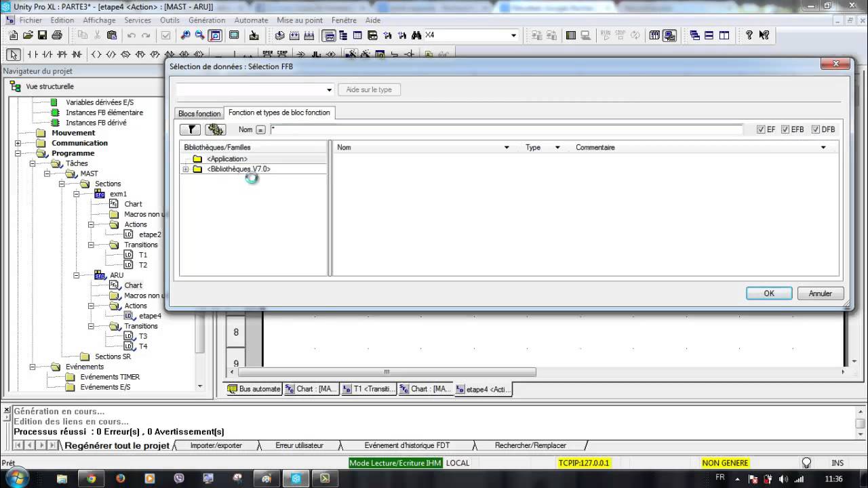The height and width of the screenshot is (488, 868).
Task: Collapse the Programme tree node
Action: pos(18,153)
